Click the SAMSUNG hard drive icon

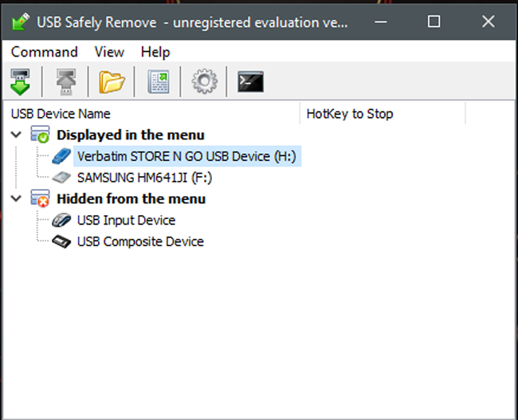tap(62, 178)
